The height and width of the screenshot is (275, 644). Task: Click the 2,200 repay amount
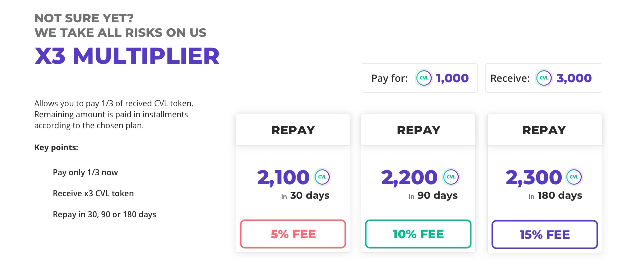point(409,177)
